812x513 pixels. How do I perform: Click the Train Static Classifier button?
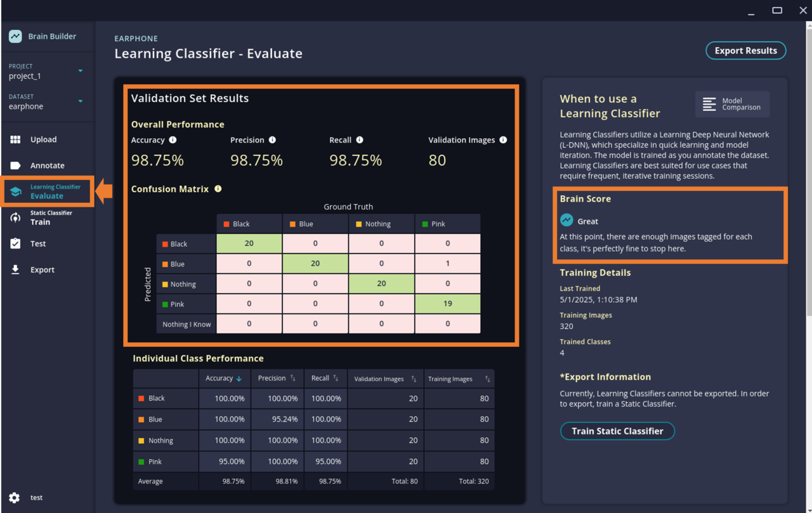point(617,431)
